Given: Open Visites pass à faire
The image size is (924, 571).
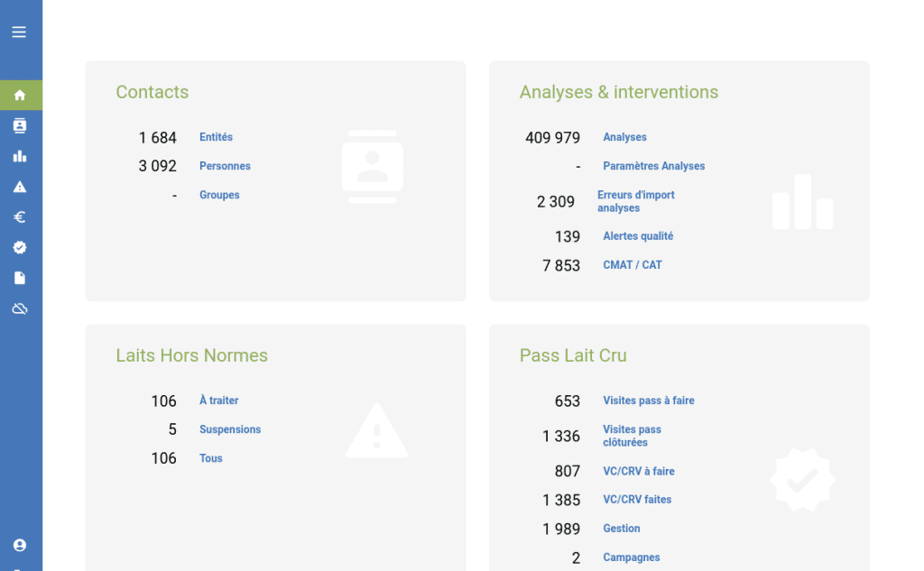Looking at the screenshot, I should (x=648, y=401).
